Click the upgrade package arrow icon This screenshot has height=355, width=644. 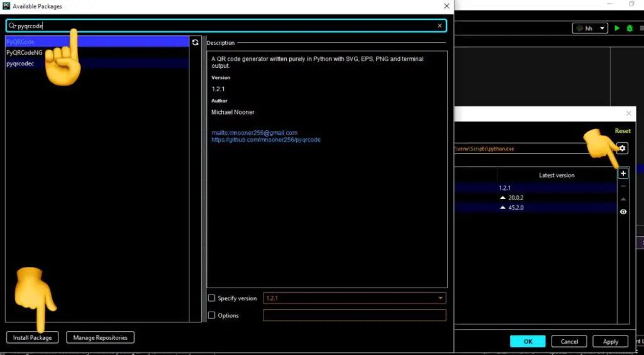[623, 199]
